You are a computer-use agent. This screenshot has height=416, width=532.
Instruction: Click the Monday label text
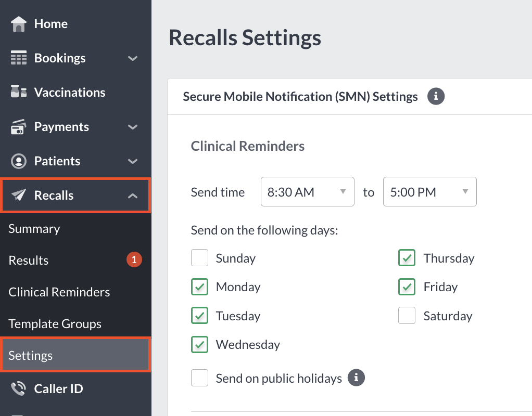tap(238, 287)
